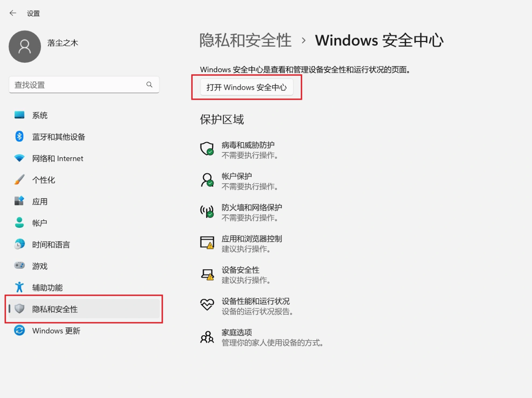This screenshot has height=398, width=532.
Task: Select 游戏 in sidebar
Action: pos(84,266)
